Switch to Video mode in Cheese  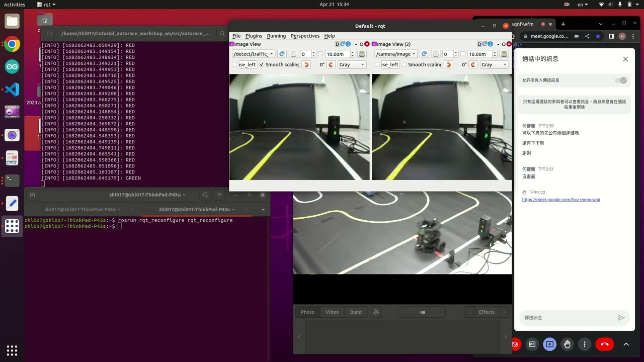click(332, 312)
